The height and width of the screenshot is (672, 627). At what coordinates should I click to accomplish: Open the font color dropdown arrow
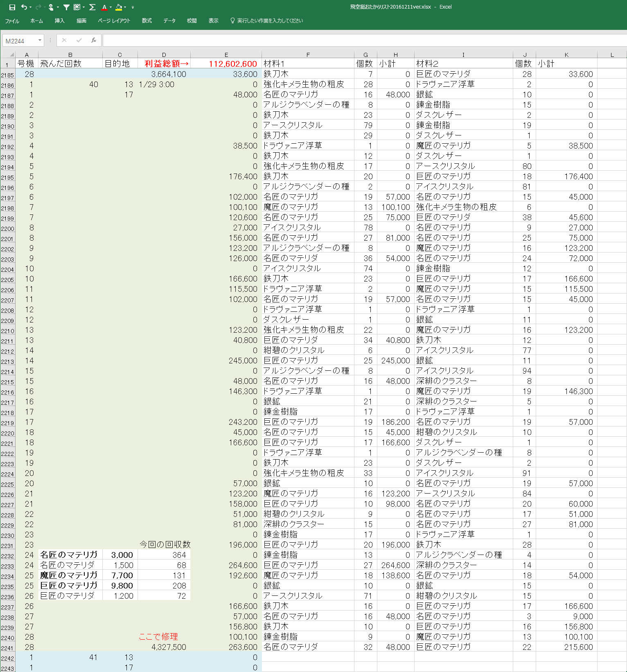pos(111,7)
